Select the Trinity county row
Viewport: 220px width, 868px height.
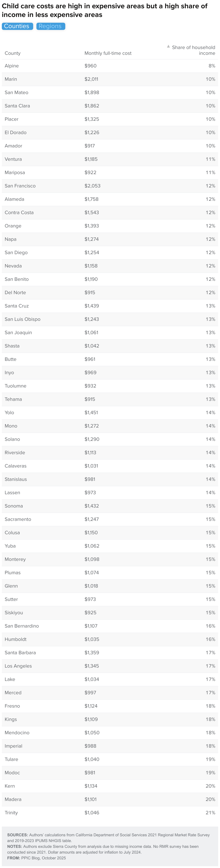[x=110, y=812]
